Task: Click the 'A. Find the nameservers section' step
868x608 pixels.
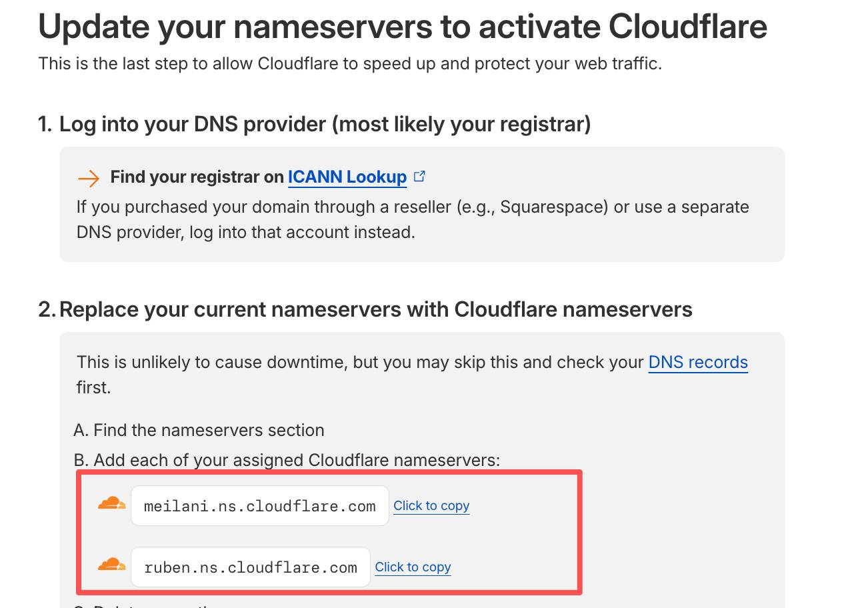Action: click(x=199, y=430)
